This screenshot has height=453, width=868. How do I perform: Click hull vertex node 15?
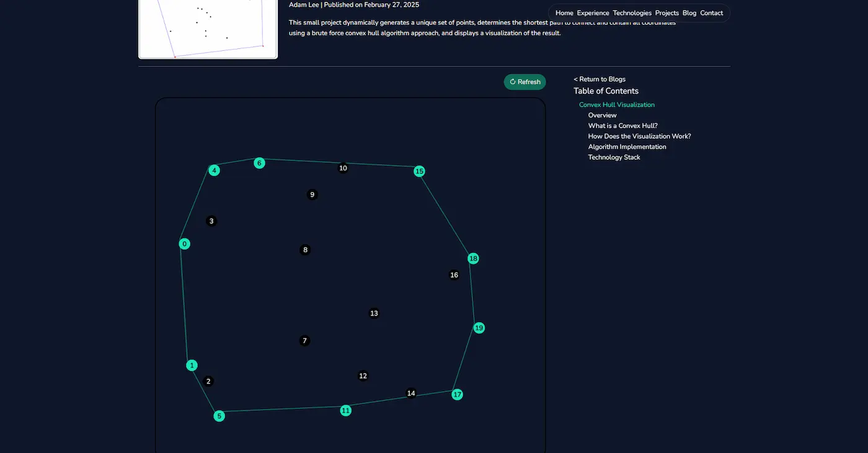coord(419,171)
